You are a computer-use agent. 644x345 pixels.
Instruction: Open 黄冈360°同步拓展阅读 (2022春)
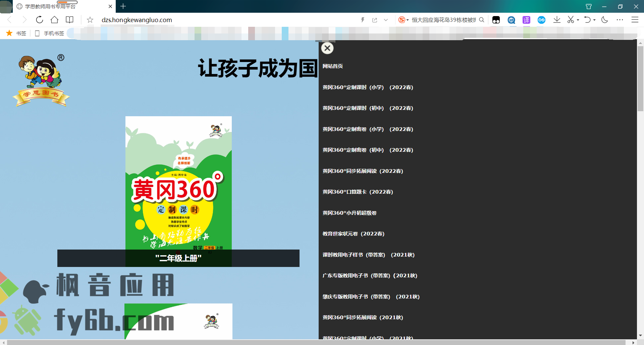(x=363, y=171)
